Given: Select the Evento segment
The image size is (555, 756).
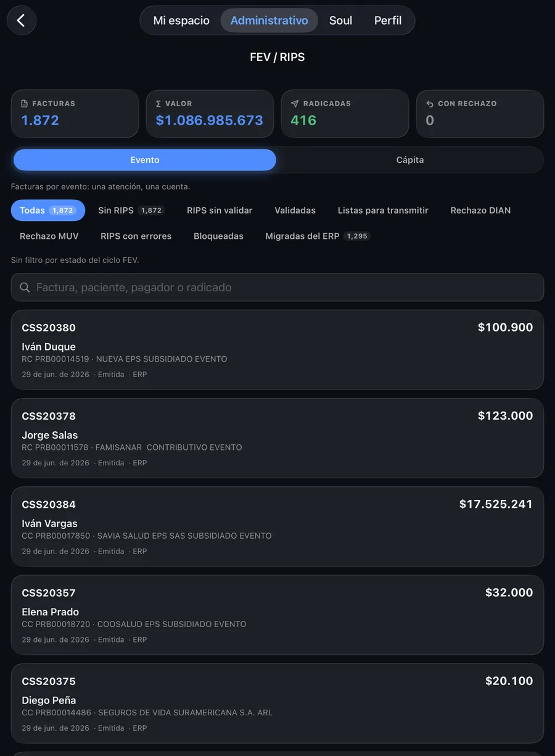Looking at the screenshot, I should (x=145, y=160).
